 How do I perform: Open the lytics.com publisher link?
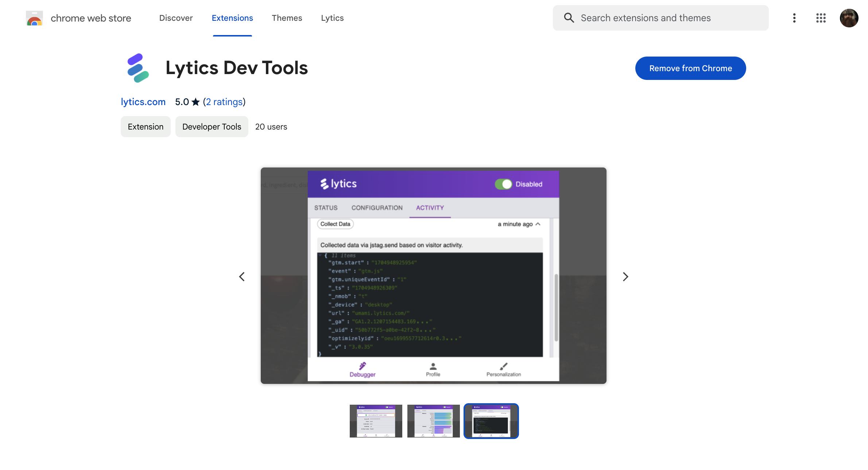143,102
